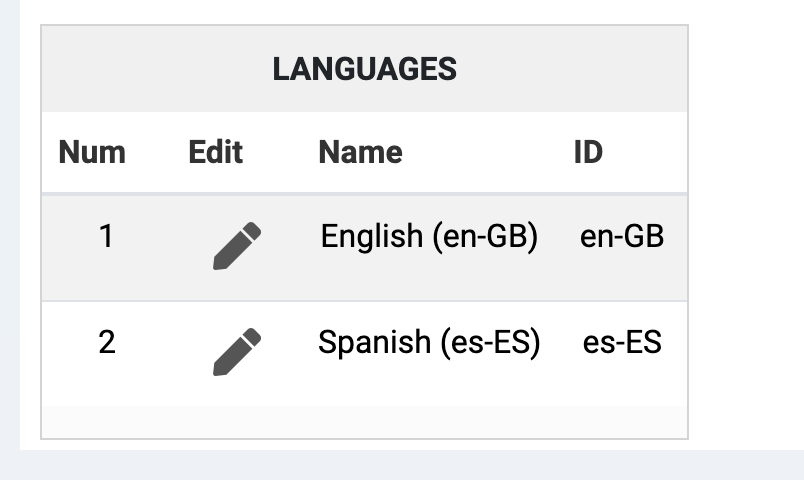The height and width of the screenshot is (480, 804).
Task: Sort by the ID column header
Action: click(x=588, y=152)
